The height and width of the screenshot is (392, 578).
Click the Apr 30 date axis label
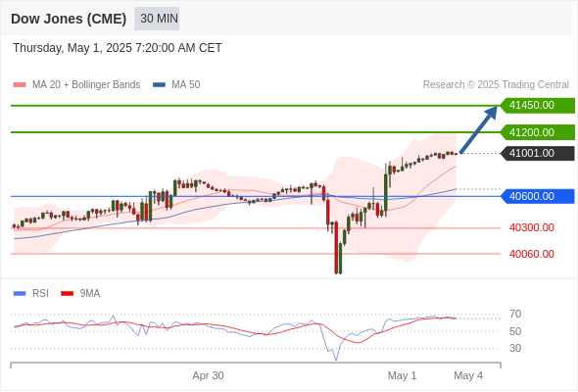(208, 375)
